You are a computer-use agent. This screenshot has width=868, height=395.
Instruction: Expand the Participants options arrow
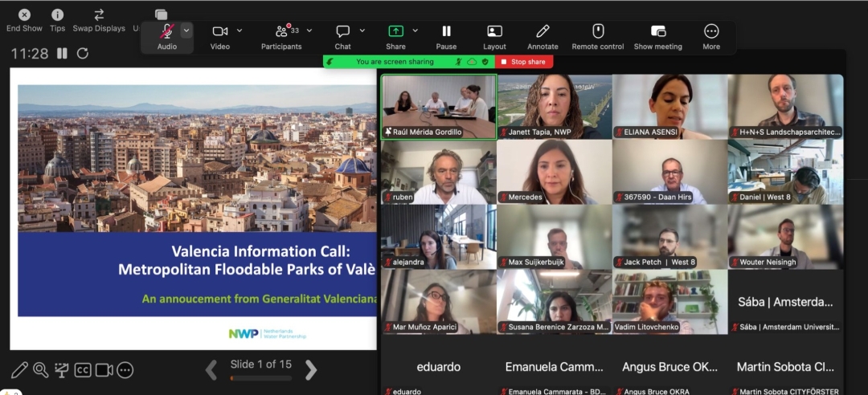pyautogui.click(x=309, y=31)
